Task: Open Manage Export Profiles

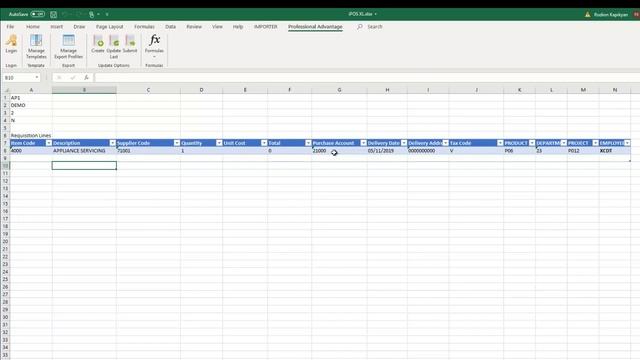Action: click(68, 47)
